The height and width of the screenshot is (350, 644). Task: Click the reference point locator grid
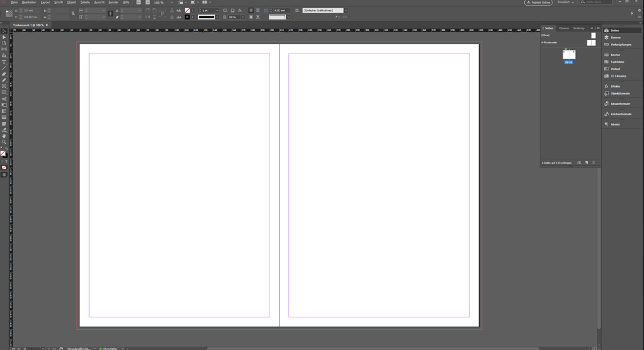(10, 14)
